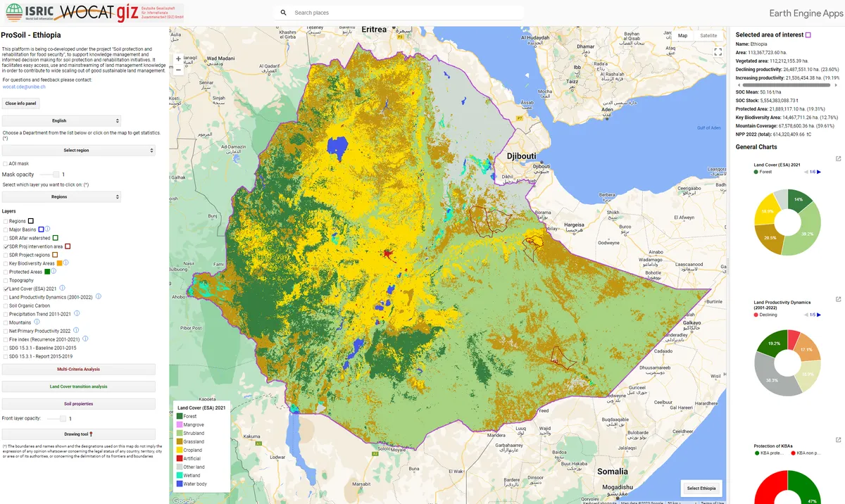Show info for Major Basins layer
The width and height of the screenshot is (845, 504).
click(49, 229)
